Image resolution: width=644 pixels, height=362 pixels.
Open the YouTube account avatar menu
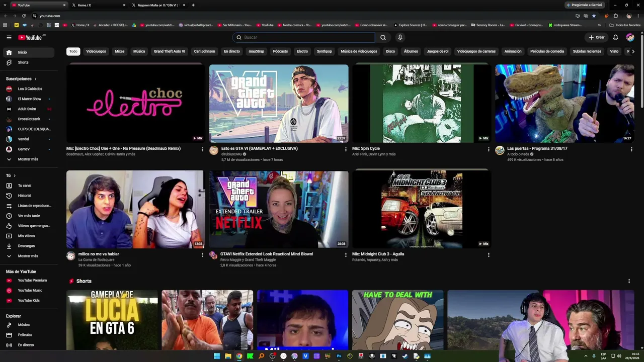[x=630, y=37]
